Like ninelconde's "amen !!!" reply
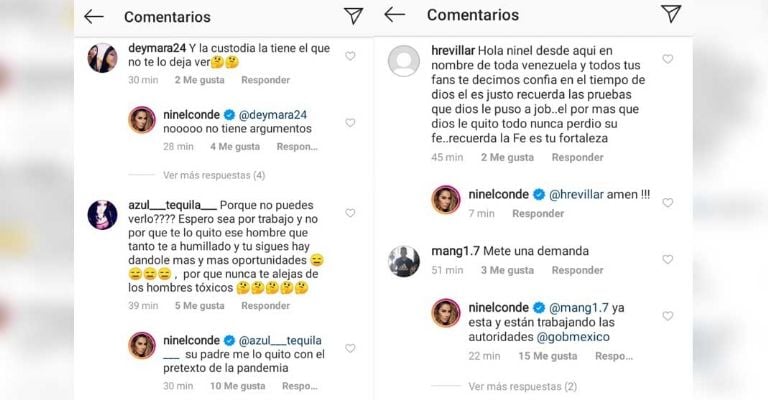The height and width of the screenshot is (400, 768). 668,203
